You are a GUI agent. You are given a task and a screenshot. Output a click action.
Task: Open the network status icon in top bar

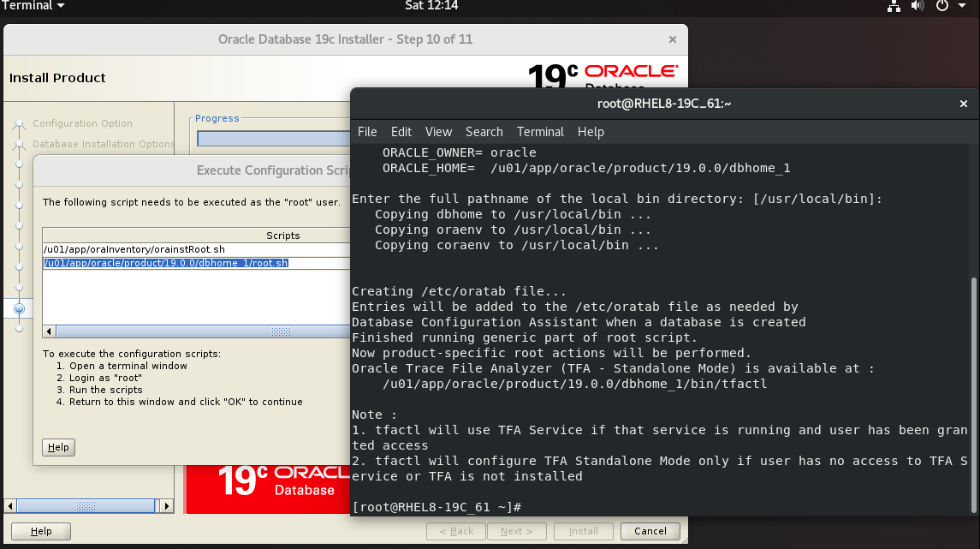[x=894, y=6]
